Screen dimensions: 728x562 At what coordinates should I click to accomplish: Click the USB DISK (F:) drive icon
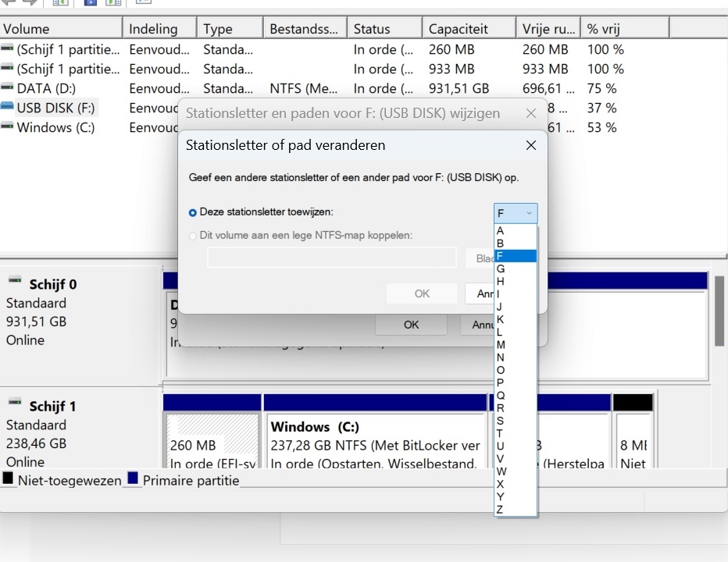point(8,108)
